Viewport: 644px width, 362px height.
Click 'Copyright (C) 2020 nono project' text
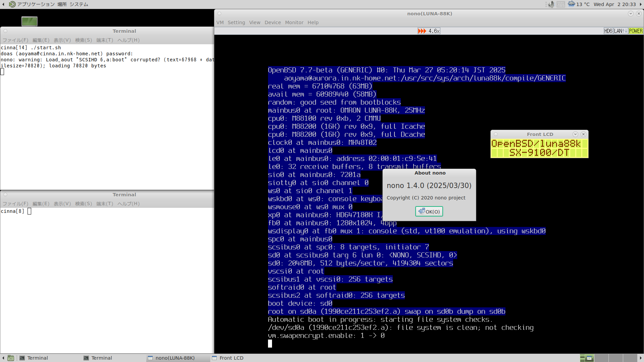[x=426, y=198]
